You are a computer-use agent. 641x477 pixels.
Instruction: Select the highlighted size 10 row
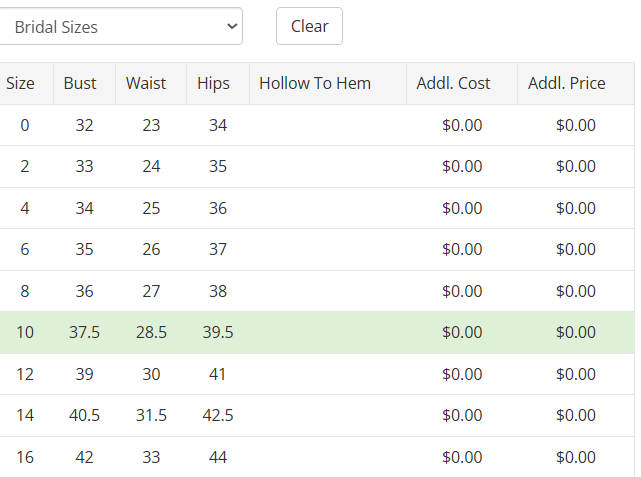(25, 332)
